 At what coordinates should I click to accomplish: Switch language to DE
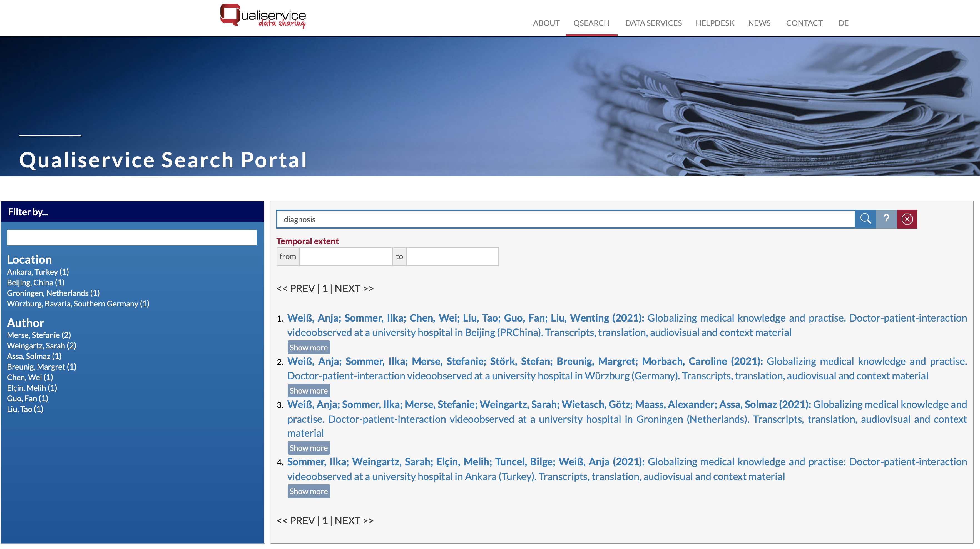click(843, 23)
